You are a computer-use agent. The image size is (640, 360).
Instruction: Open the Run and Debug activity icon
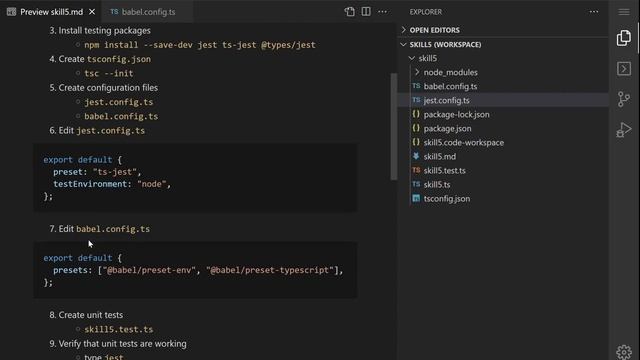624,130
